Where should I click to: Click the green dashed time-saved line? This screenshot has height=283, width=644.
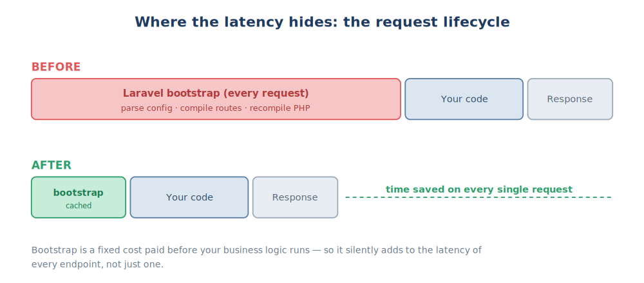click(478, 197)
